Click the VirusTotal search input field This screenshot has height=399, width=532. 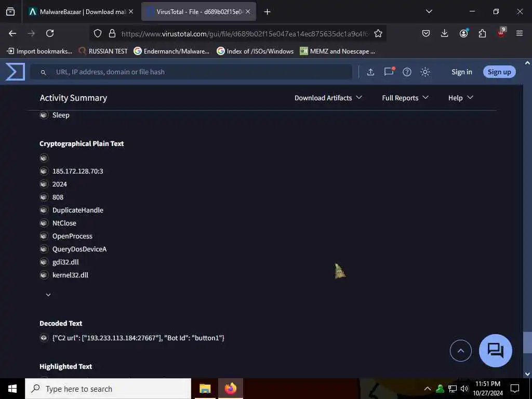pyautogui.click(x=191, y=72)
